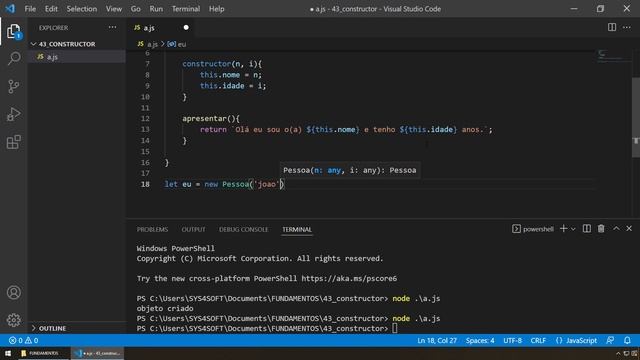This screenshot has height=360, width=640.
Task: Open the Manage gear icon
Action: pyautogui.click(x=13, y=320)
